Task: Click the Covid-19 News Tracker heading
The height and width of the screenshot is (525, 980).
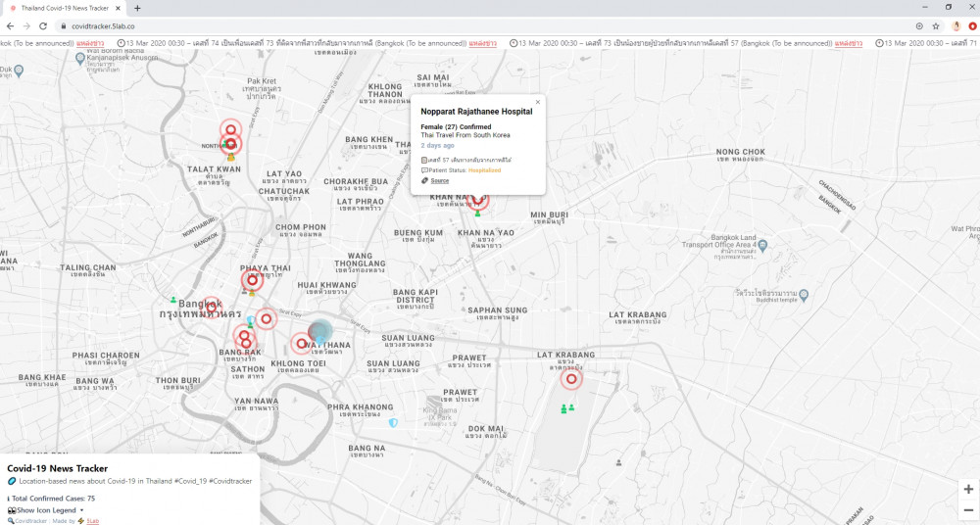Action: pyautogui.click(x=58, y=468)
